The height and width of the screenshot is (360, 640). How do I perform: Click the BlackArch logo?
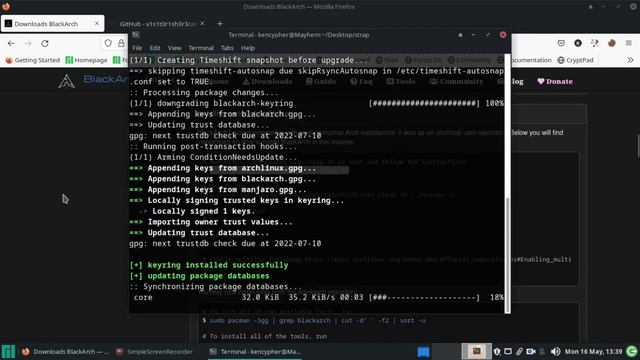coord(66,80)
